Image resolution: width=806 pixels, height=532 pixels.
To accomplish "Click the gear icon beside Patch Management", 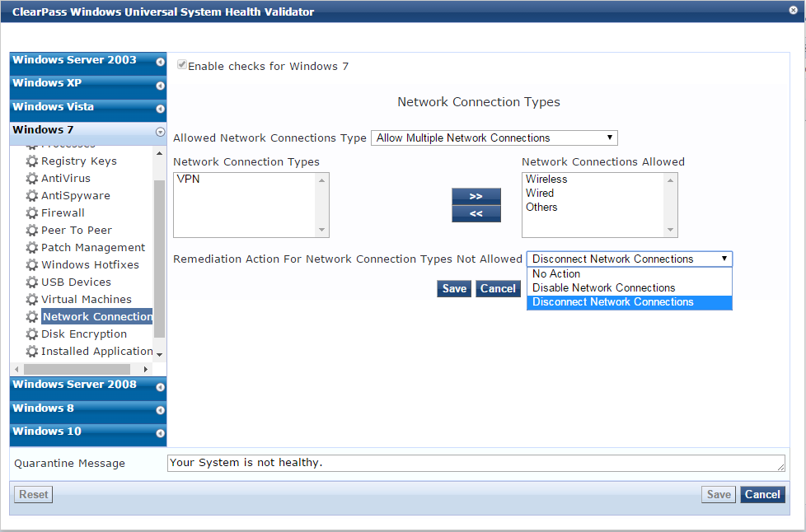I will (32, 248).
